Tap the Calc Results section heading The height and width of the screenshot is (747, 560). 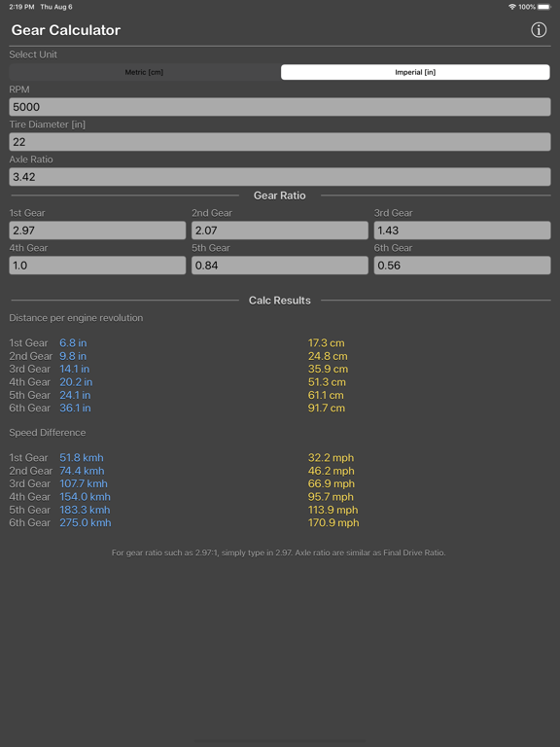tap(280, 301)
